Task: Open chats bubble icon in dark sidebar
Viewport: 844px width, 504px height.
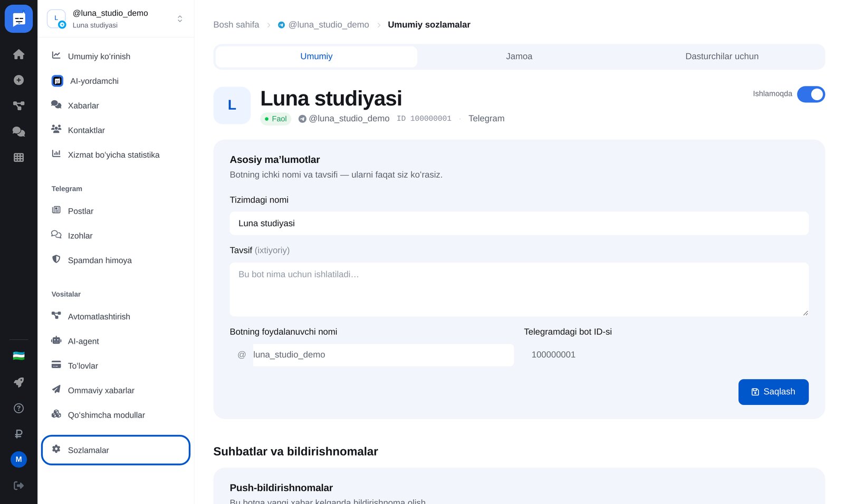Action: 18,132
